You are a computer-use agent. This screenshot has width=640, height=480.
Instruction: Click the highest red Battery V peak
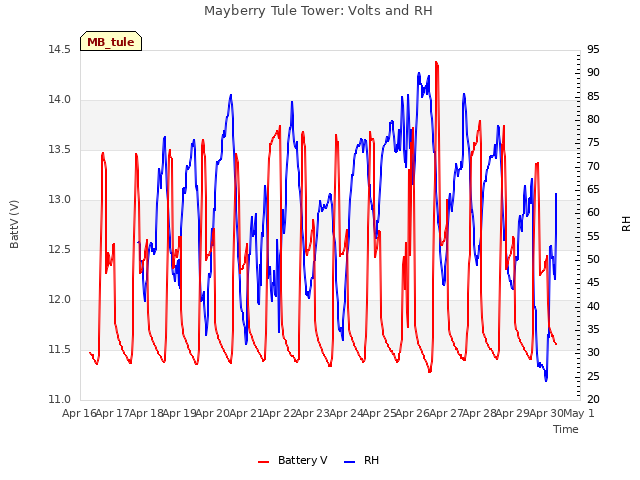click(x=436, y=62)
